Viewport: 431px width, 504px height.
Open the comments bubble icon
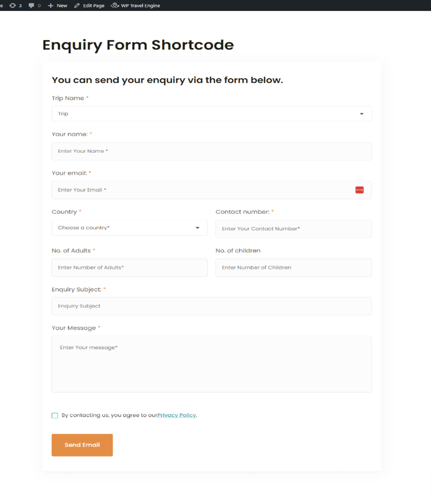[31, 5]
